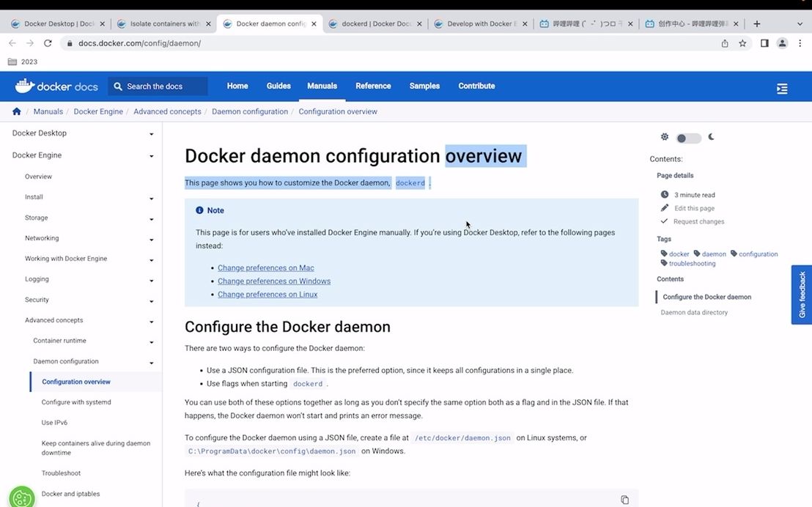
Task: Click the search magnifier icon in the docs searchbar
Action: 118,86
